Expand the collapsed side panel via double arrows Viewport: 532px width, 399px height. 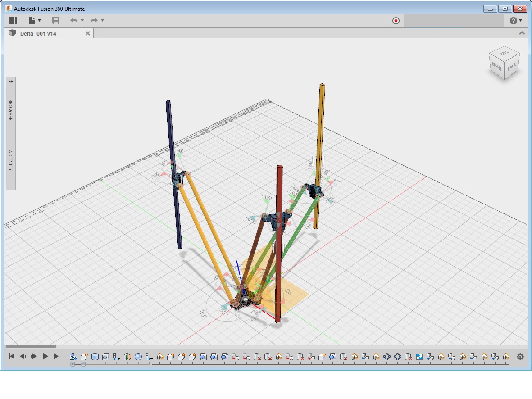[x=11, y=82]
